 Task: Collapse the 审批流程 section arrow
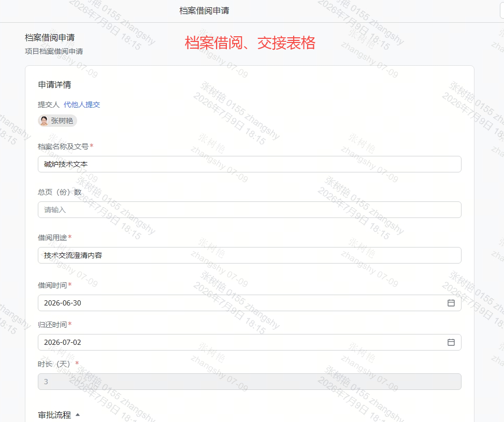[x=78, y=415]
